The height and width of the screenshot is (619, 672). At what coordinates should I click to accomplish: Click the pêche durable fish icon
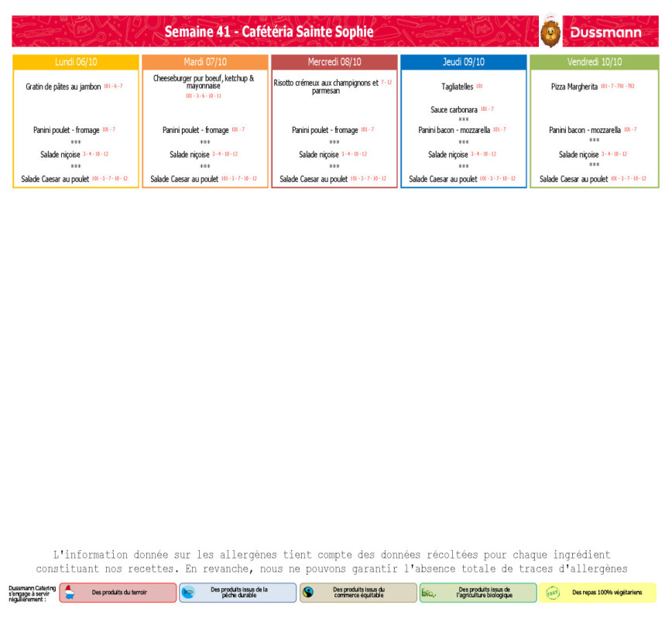pos(188,593)
